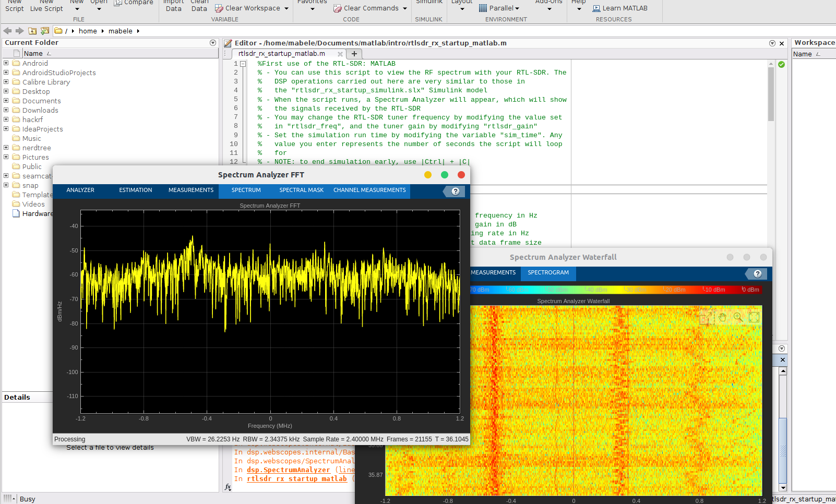Click the Parallel icon in Environment section

[483, 8]
